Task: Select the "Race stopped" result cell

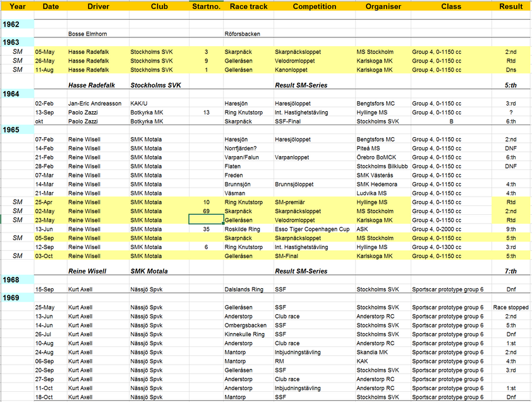Action: [x=511, y=307]
